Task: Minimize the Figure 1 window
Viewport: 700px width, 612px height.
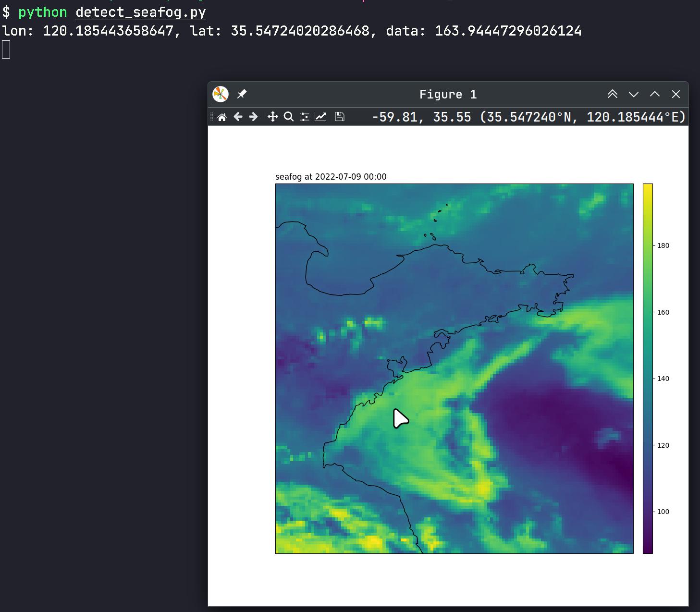Action: [x=633, y=94]
